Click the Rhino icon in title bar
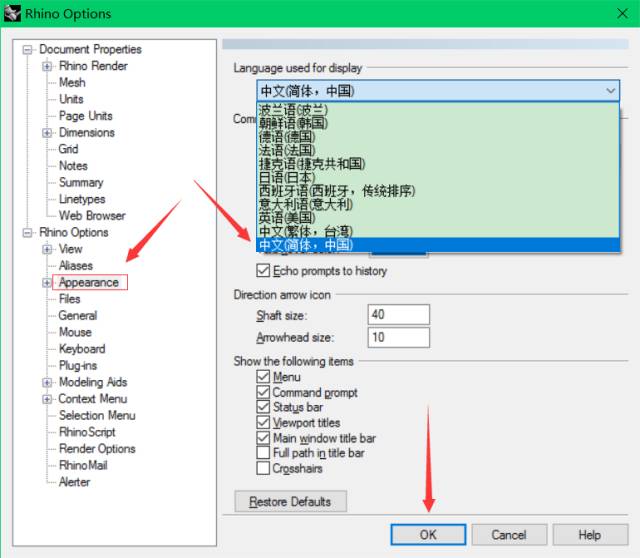This screenshot has height=558, width=640. (13, 14)
